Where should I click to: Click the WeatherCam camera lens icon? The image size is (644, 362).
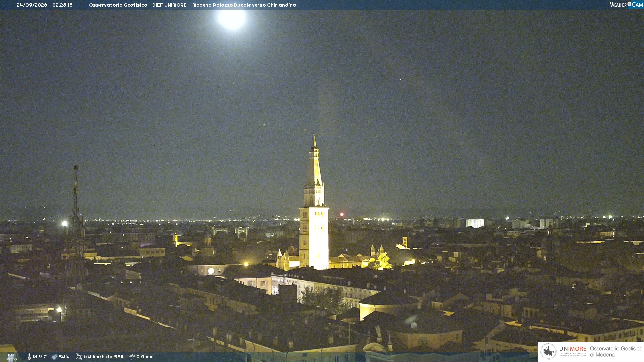coord(629,4)
